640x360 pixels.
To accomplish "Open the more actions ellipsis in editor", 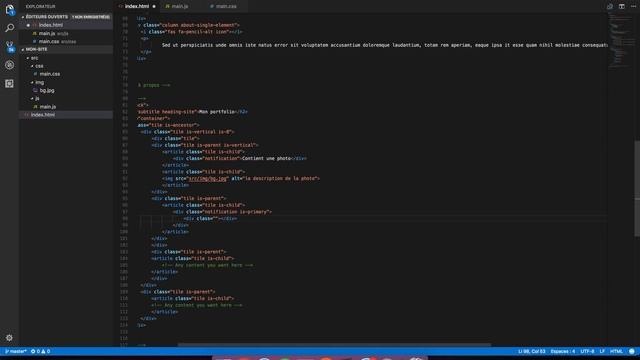I will tap(633, 6).
